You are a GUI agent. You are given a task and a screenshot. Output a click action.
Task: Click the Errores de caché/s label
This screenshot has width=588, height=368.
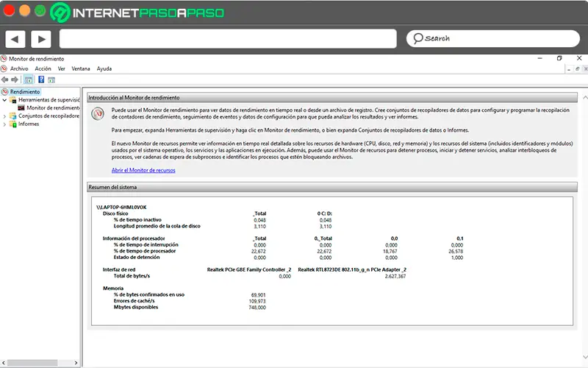point(135,301)
